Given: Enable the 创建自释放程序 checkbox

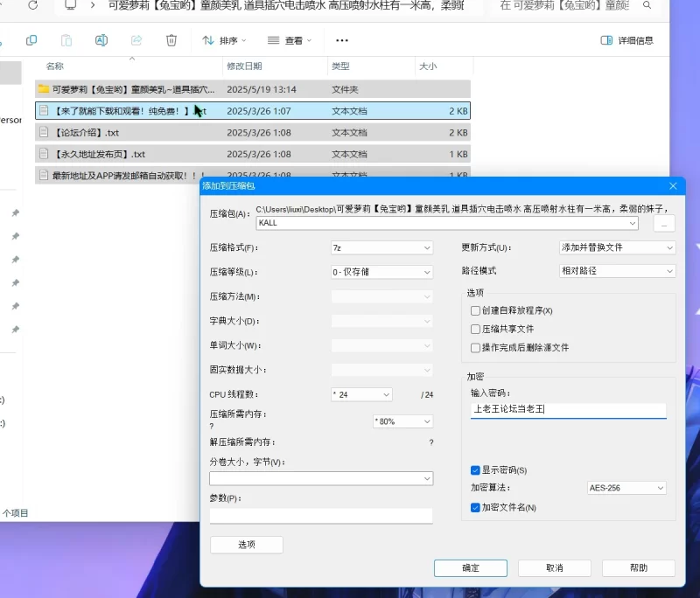Looking at the screenshot, I should [475, 310].
